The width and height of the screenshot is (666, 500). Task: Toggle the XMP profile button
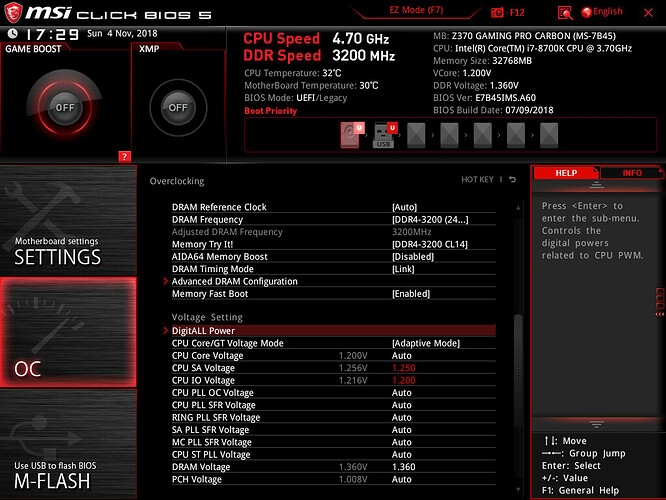[178, 107]
